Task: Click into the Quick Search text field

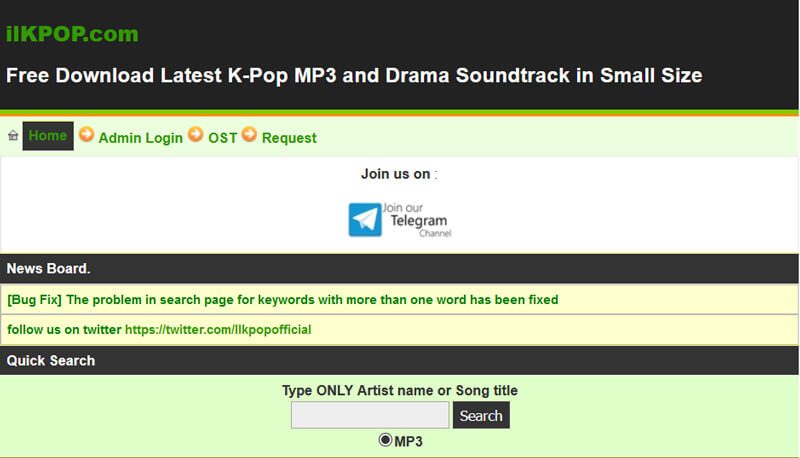Action: point(370,415)
